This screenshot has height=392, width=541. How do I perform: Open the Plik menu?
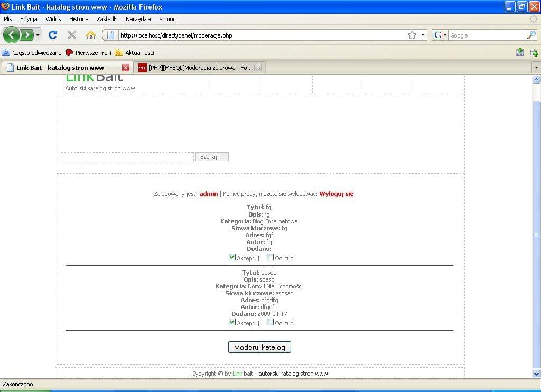pyautogui.click(x=8, y=19)
